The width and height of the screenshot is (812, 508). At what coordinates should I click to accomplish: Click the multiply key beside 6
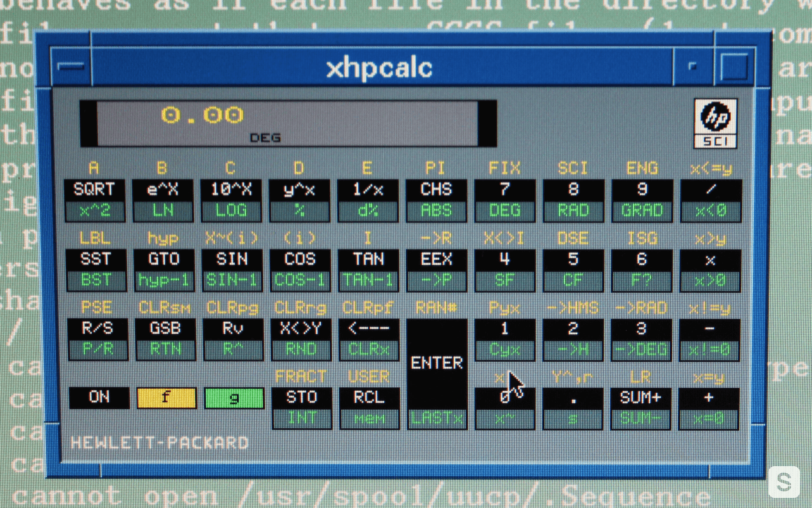pyautogui.click(x=709, y=270)
